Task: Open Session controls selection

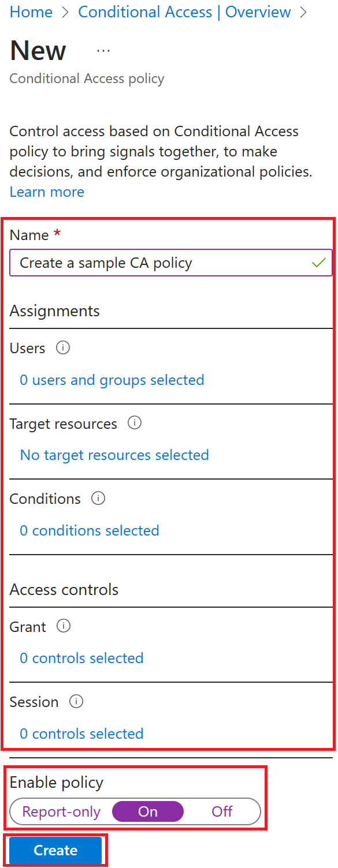Action: (x=81, y=734)
